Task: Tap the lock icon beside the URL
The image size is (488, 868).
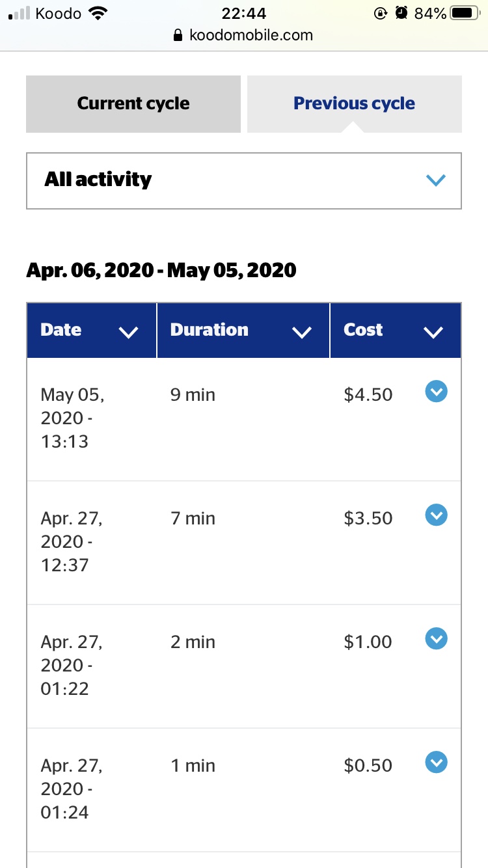Action: point(178,36)
